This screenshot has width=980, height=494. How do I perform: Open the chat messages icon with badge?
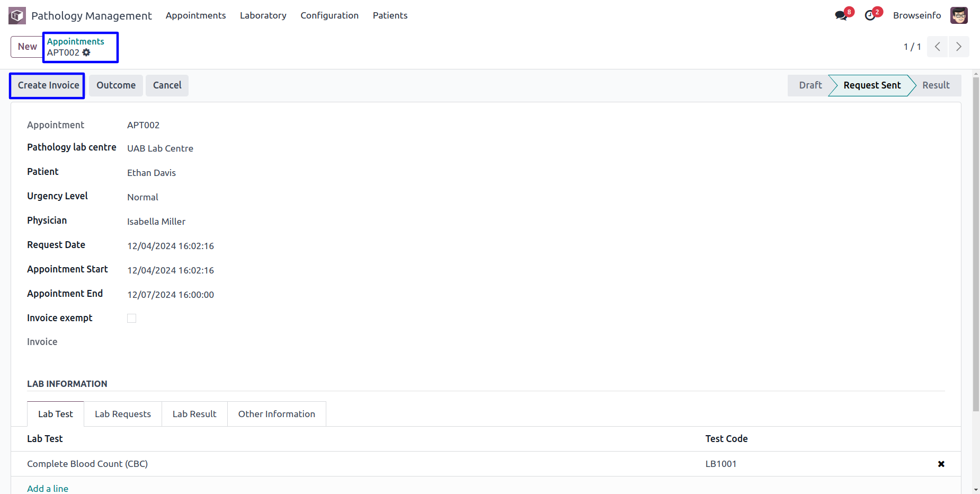click(x=841, y=15)
